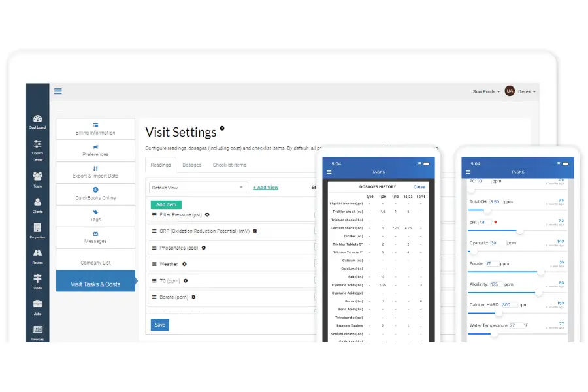Viewport: 588px width, 392px height.
Task: Adjust the Calcium HARD slider
Action: (498, 313)
